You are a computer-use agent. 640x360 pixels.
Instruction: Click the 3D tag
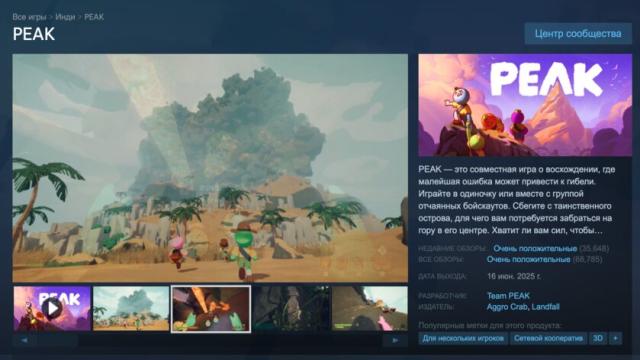pyautogui.click(x=598, y=338)
